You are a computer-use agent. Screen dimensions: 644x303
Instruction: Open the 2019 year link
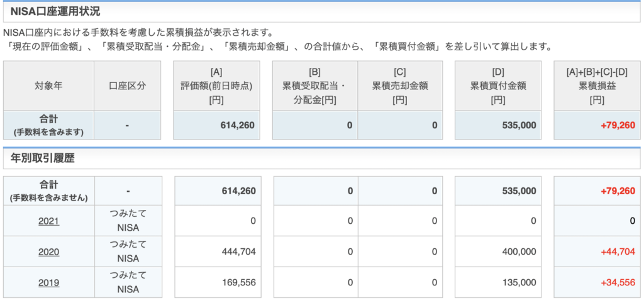click(48, 282)
